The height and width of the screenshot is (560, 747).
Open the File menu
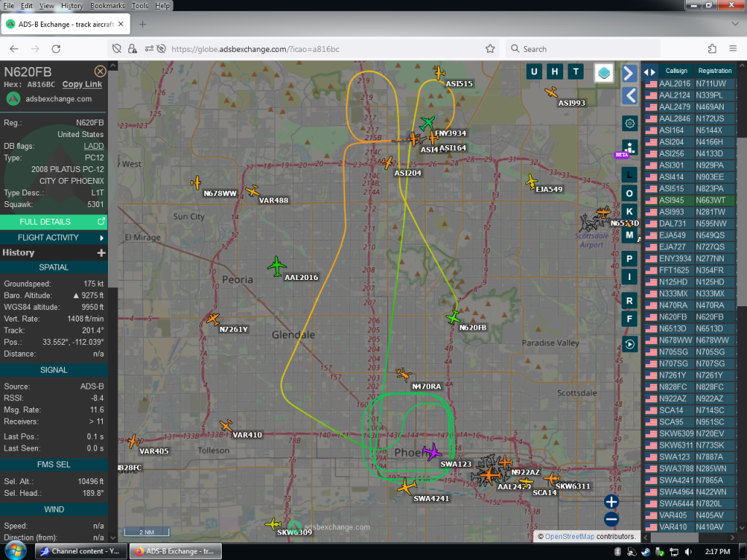9,6
